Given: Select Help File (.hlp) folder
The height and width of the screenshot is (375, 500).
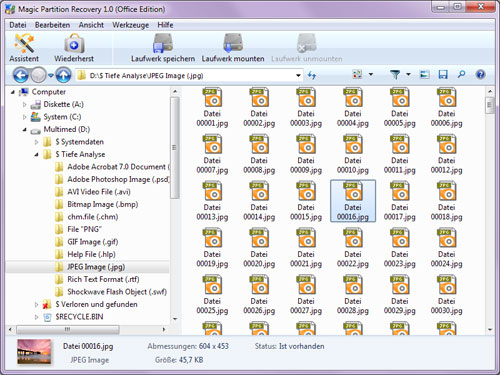Looking at the screenshot, I should click(85, 254).
